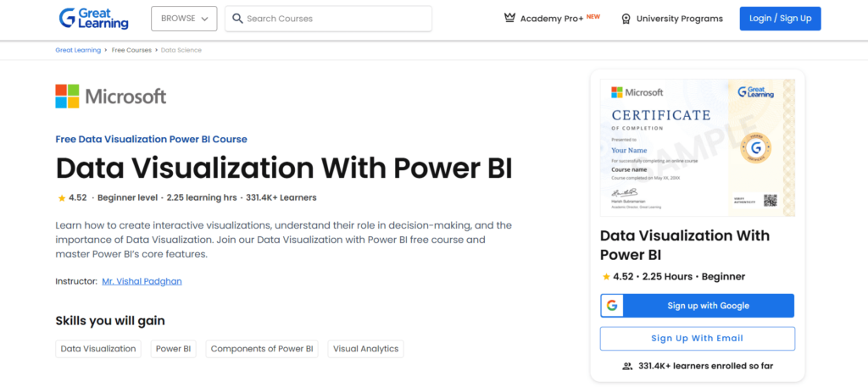The width and height of the screenshot is (868, 387).
Task: Select the Components of Power BI tag
Action: tap(262, 349)
